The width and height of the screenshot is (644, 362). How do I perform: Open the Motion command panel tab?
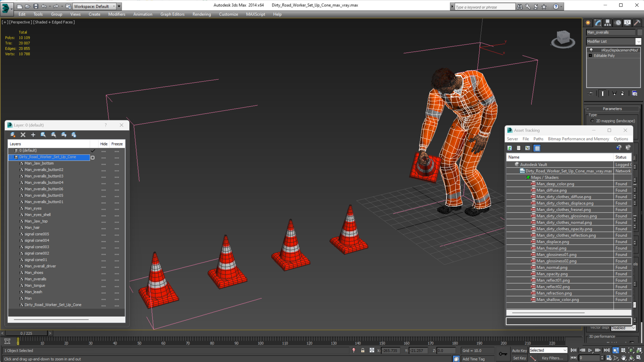click(x=618, y=23)
